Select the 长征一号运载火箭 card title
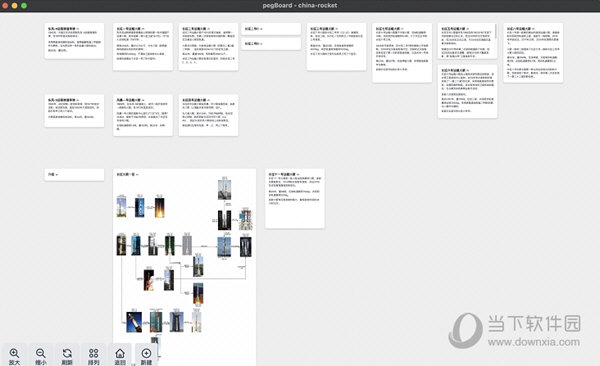This screenshot has height=366, width=600. pyautogui.click(x=129, y=29)
